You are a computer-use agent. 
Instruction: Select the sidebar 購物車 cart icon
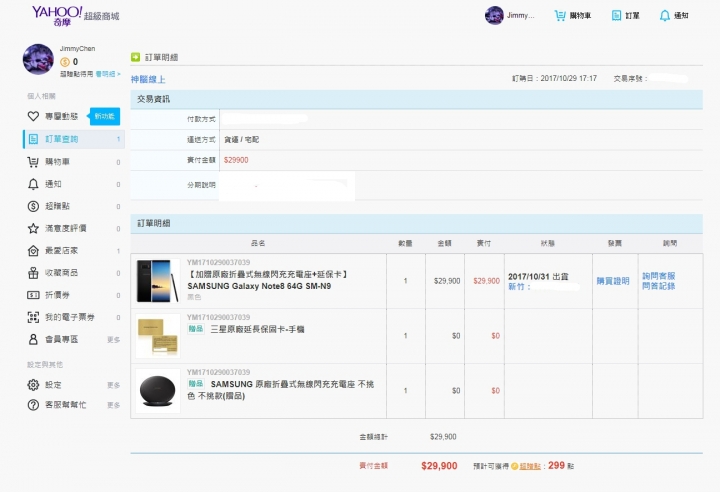click(33, 162)
